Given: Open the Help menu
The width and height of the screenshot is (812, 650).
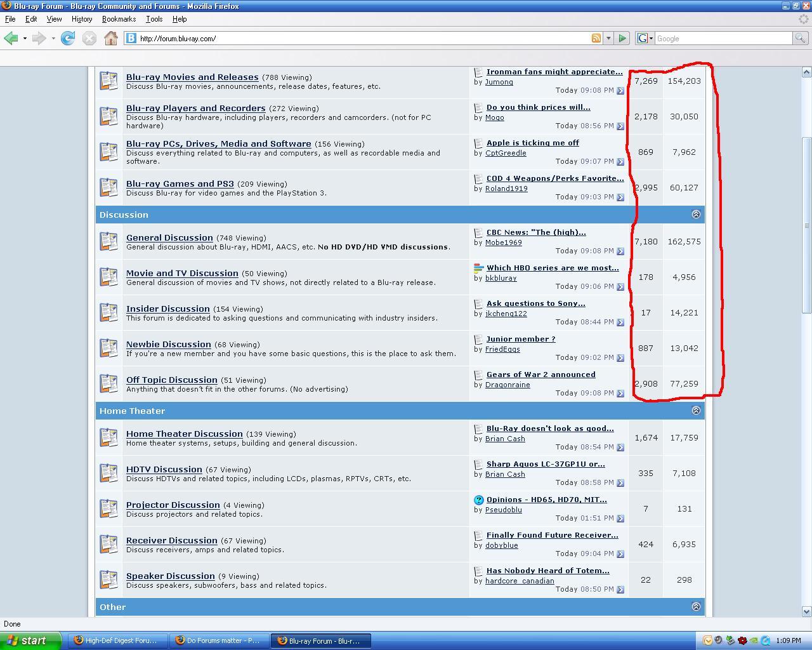Looking at the screenshot, I should pos(180,19).
